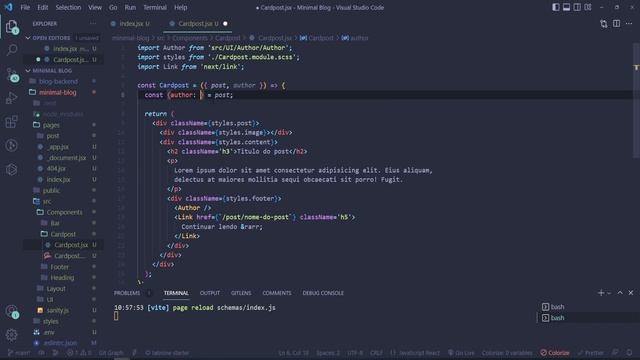The width and height of the screenshot is (640, 360).
Task: Open the Run and Debug view
Action: [x=11, y=98]
